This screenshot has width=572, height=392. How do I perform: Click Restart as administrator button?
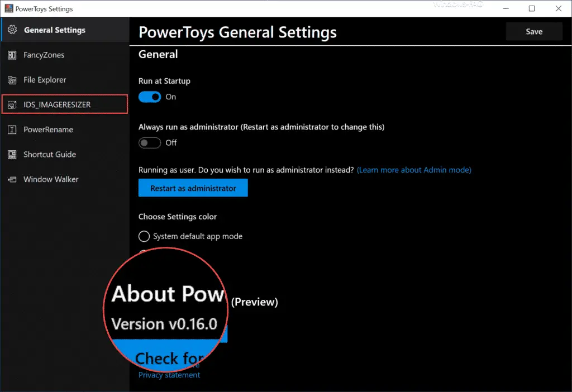tap(193, 188)
